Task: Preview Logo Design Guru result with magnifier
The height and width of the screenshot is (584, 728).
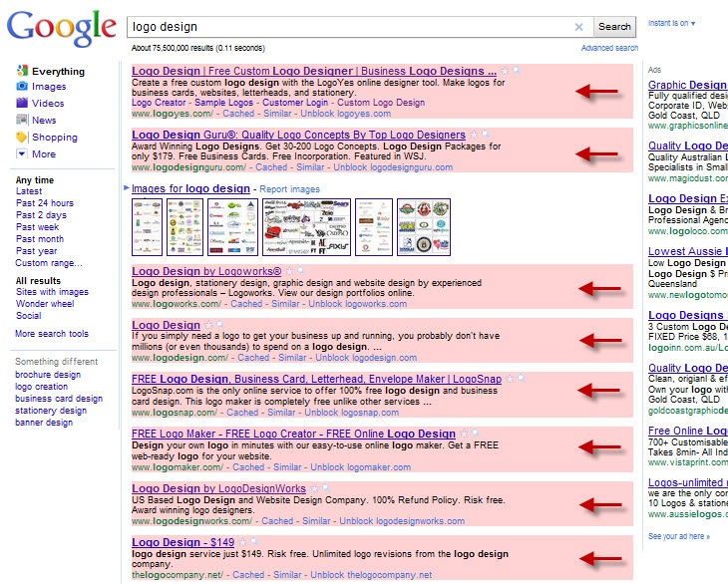Action: (x=486, y=135)
